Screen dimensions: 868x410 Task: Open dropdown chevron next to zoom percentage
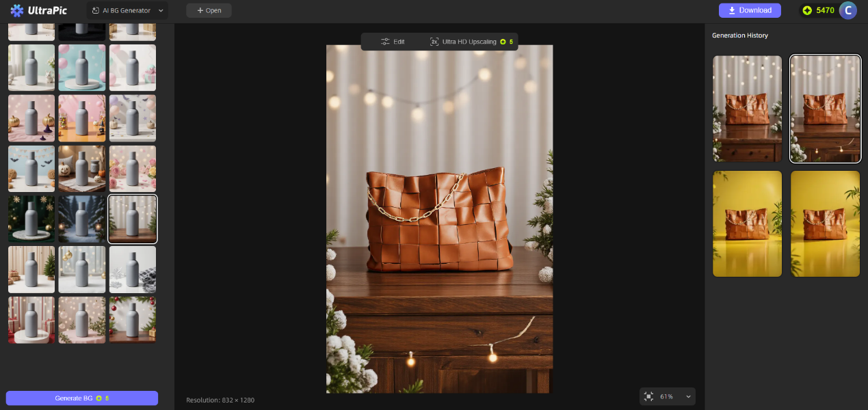[688, 396]
